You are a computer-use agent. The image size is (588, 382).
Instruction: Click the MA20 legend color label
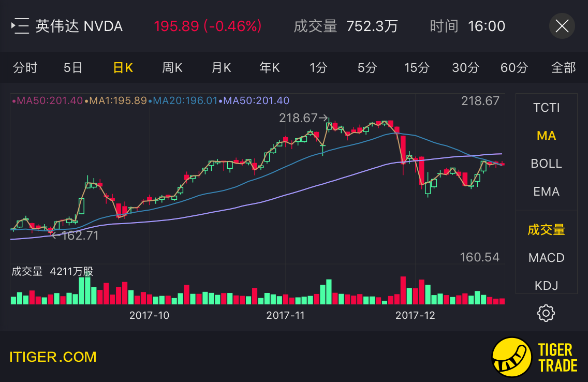(184, 100)
